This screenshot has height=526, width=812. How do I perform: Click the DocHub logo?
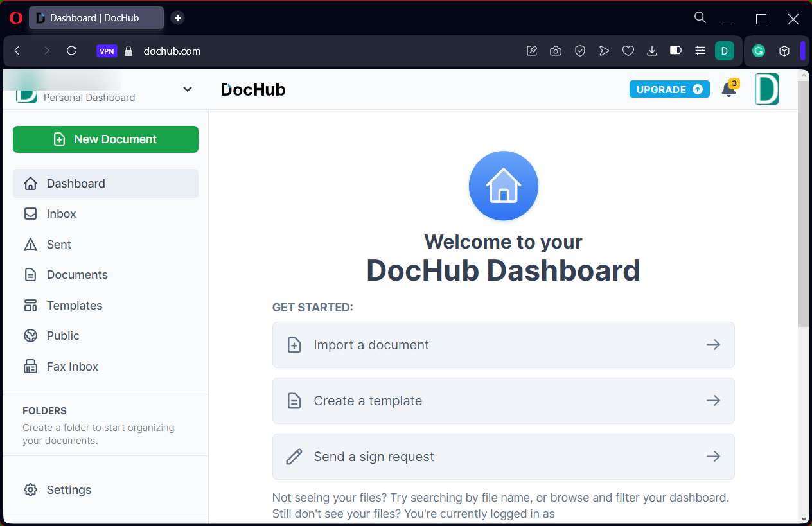click(253, 89)
